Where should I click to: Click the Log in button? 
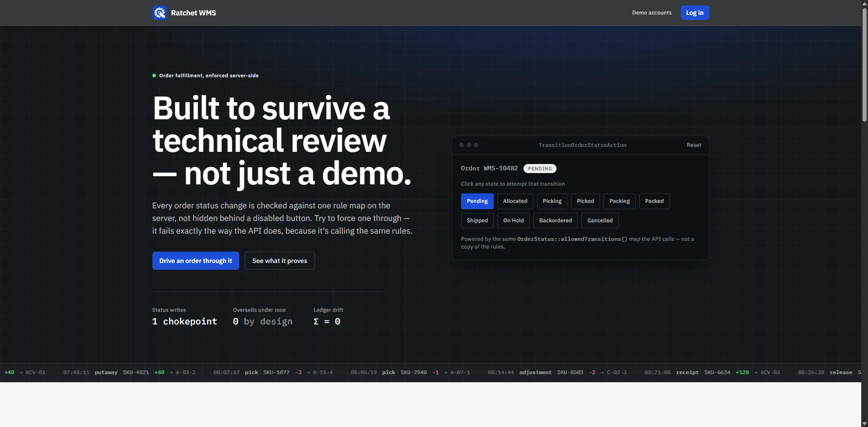(x=695, y=13)
